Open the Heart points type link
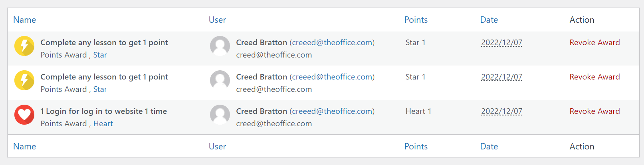644x165 pixels. click(x=103, y=124)
